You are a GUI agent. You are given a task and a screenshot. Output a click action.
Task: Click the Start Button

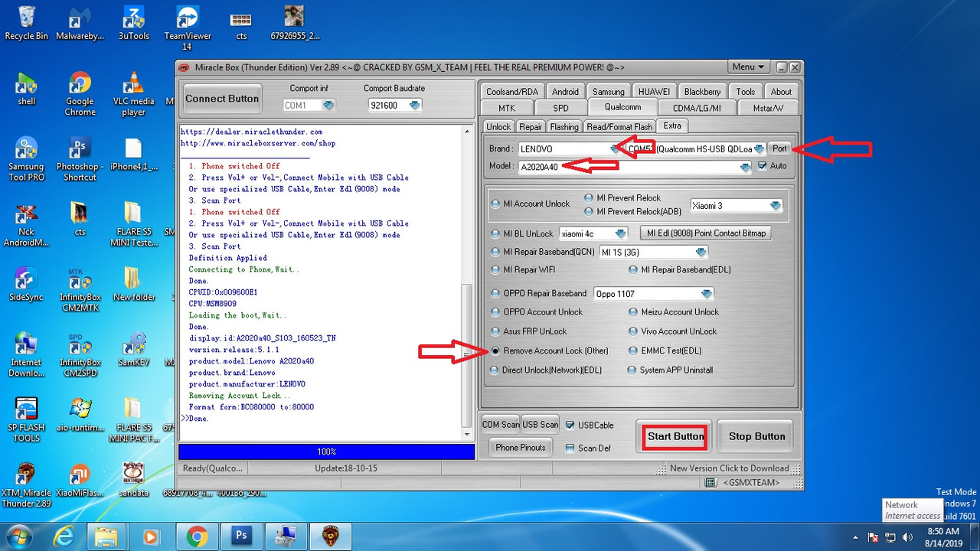click(675, 436)
